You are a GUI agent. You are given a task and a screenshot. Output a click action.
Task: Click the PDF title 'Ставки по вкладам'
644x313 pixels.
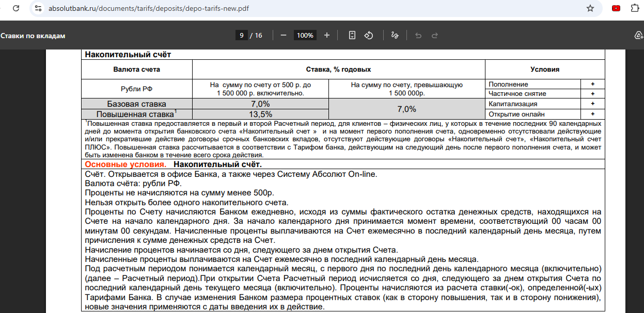pyautogui.click(x=33, y=36)
